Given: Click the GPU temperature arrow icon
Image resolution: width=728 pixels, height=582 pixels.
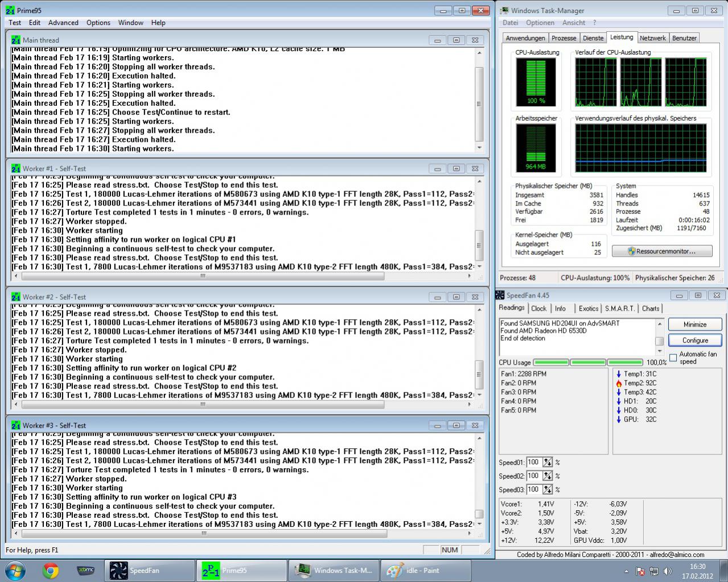Looking at the screenshot, I should coord(619,419).
